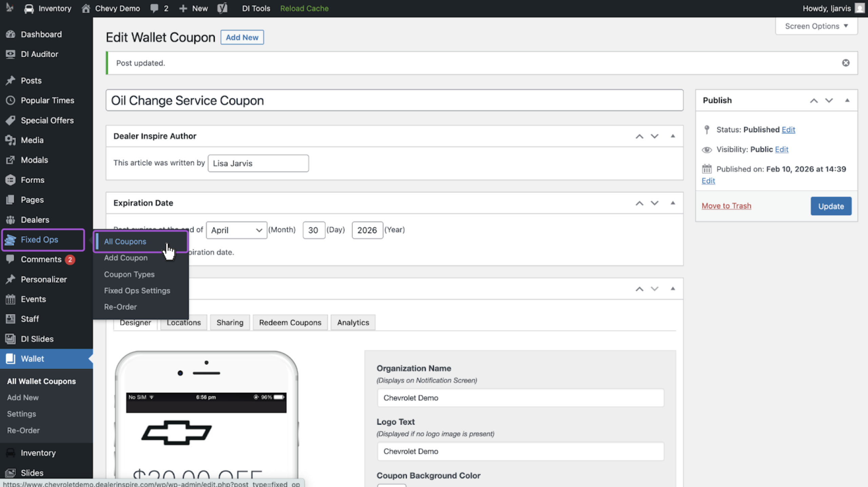868x487 pixels.
Task: Open Wallet sidebar icon
Action: coord(11,359)
